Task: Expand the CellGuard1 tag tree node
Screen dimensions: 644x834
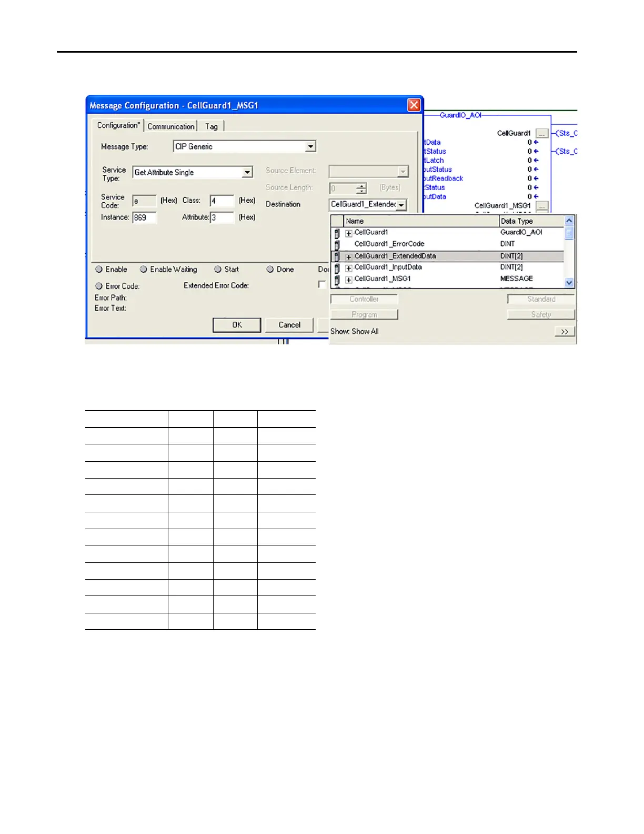Action: click(348, 233)
